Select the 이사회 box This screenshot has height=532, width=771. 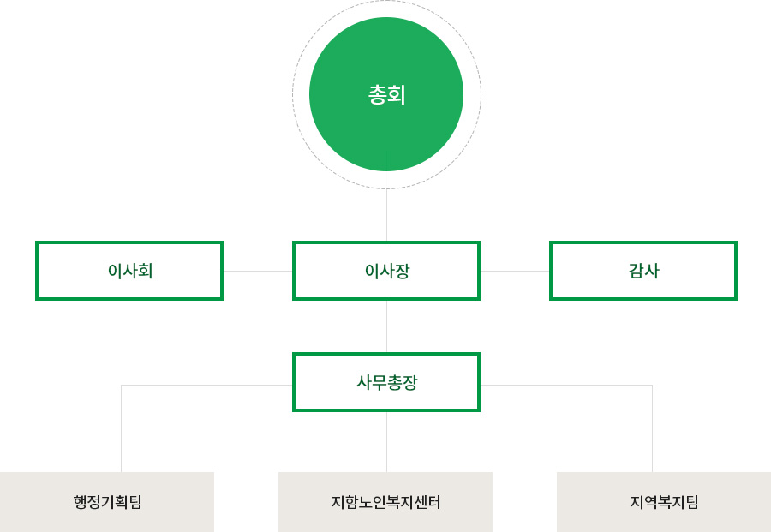(129, 271)
